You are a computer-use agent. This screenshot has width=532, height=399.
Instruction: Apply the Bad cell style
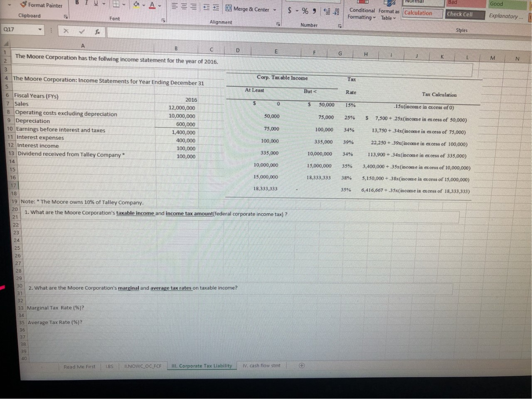tap(465, 3)
